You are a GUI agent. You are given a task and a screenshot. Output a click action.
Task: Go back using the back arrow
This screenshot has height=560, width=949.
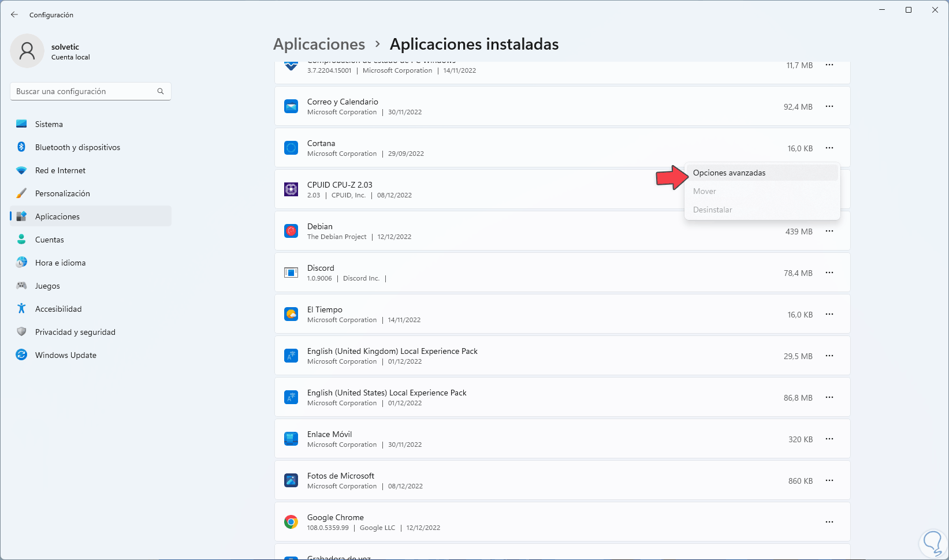tap(14, 15)
